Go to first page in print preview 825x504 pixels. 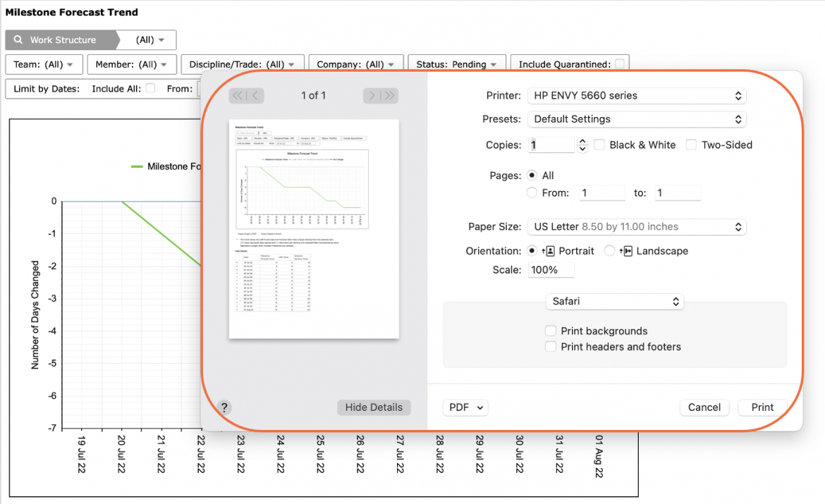(238, 96)
